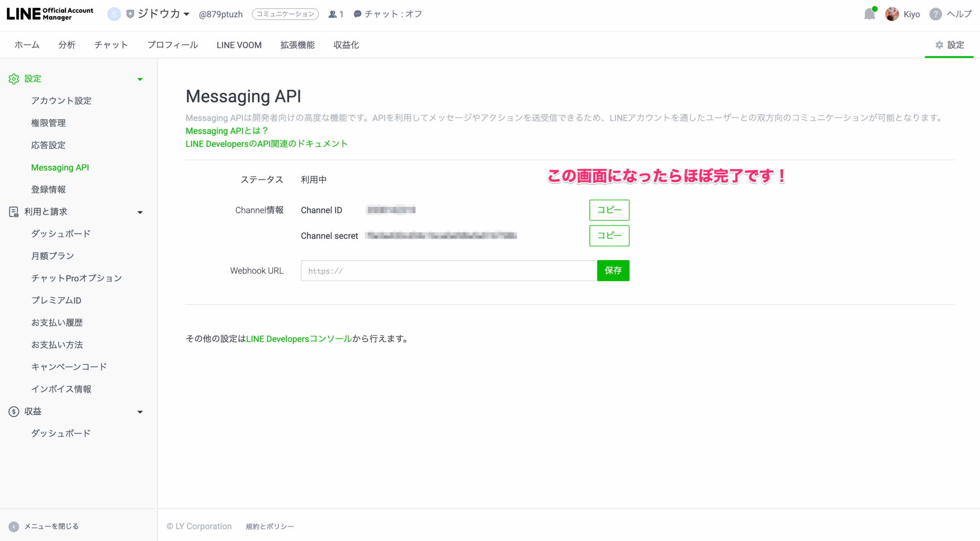
Task: Open プレミアムID in the sidebar
Action: 56,300
